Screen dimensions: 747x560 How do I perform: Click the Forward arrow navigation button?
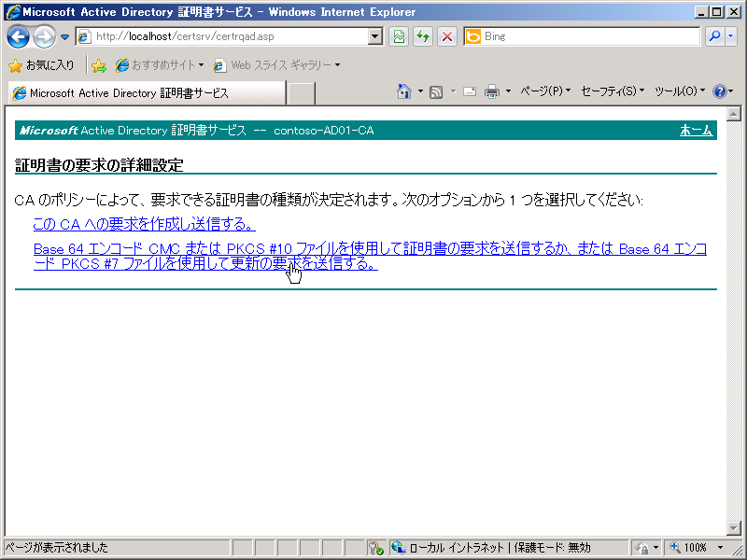click(x=44, y=36)
